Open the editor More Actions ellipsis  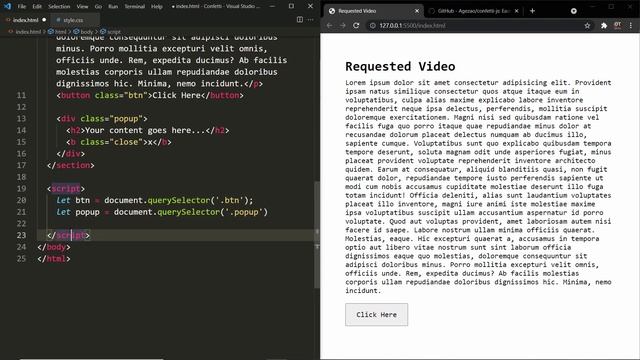(x=311, y=20)
